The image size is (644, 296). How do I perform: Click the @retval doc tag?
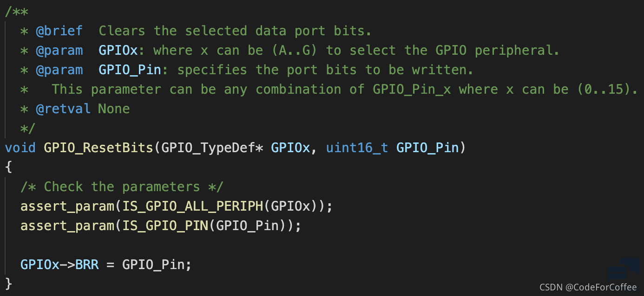pos(63,109)
